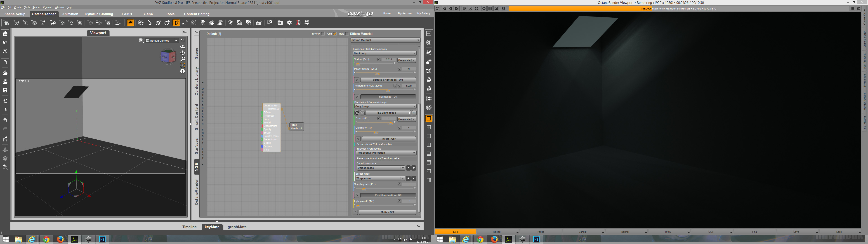Viewport: 868px width, 244px height.
Task: Switch to the Dynamic Clothing tab
Action: [99, 14]
